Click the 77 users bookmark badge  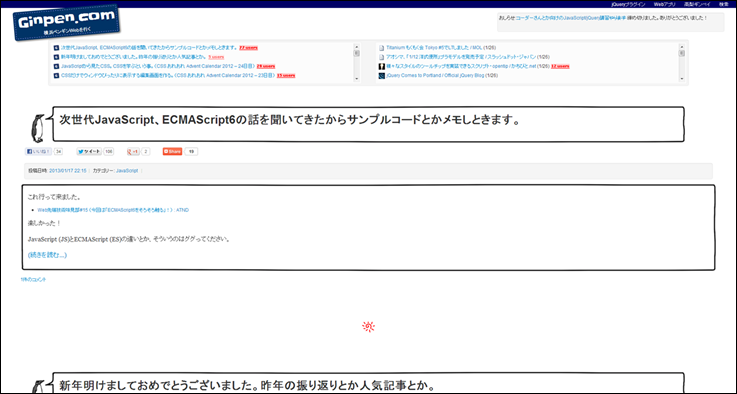pyautogui.click(x=248, y=47)
